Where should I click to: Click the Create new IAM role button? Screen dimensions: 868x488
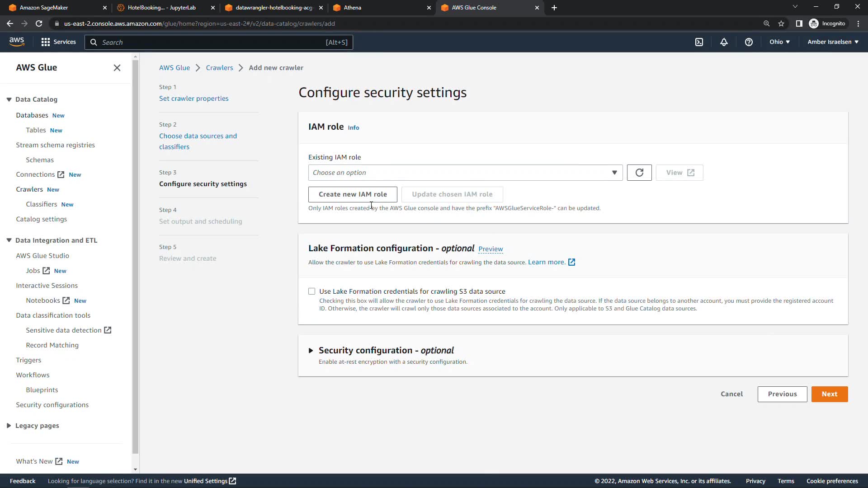pyautogui.click(x=353, y=194)
